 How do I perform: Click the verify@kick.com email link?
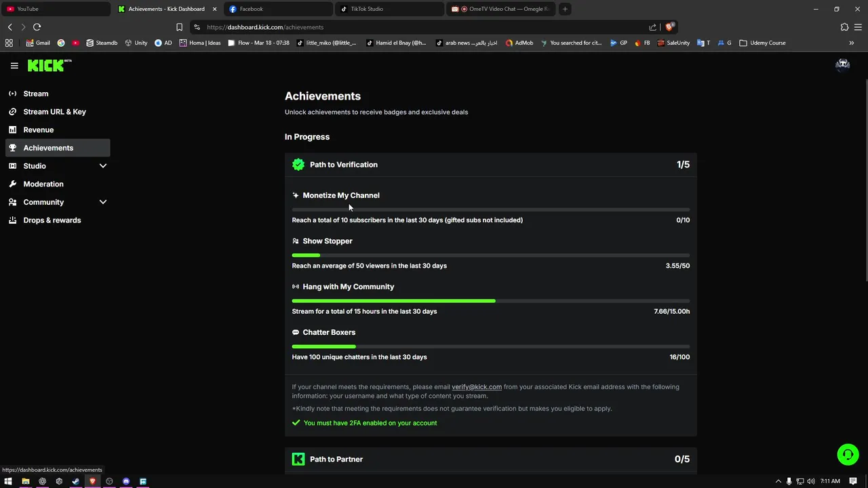477,387
